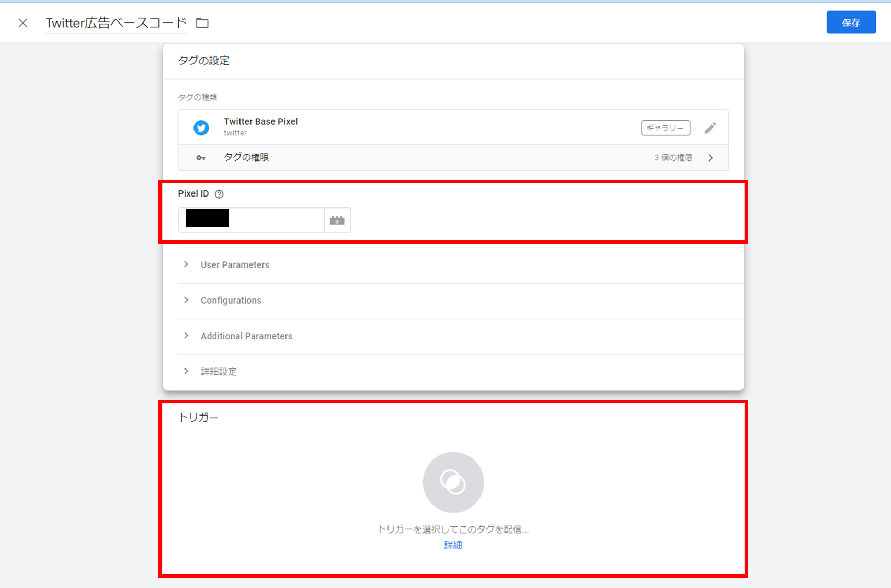Insert a variable using the brick icon
Screen dimensions: 891x588
(337, 220)
